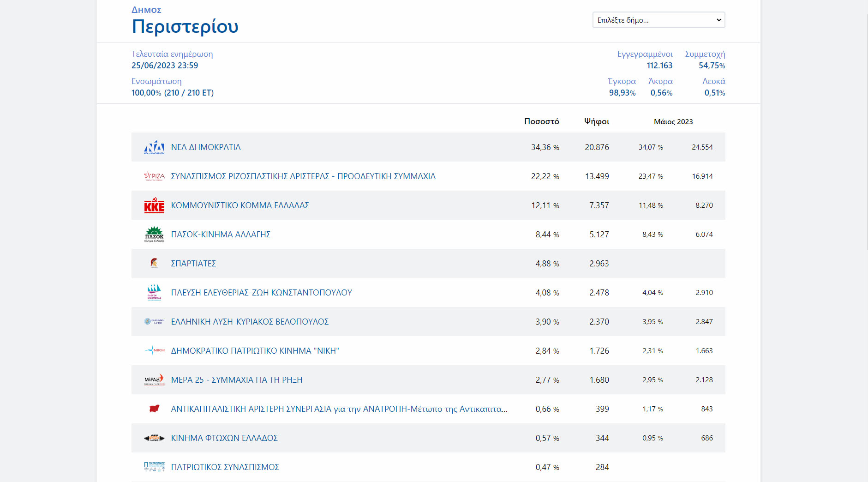The height and width of the screenshot is (482, 868).
Task: Click the Μάιος 2023 column header
Action: (x=673, y=122)
